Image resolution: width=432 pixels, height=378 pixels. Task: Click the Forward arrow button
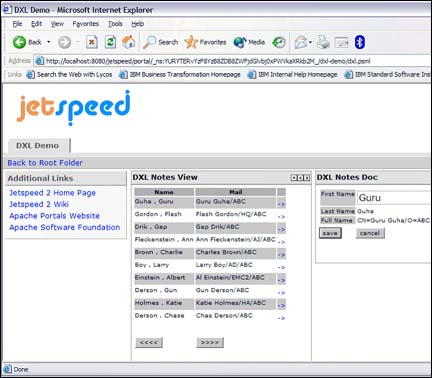pos(64,42)
